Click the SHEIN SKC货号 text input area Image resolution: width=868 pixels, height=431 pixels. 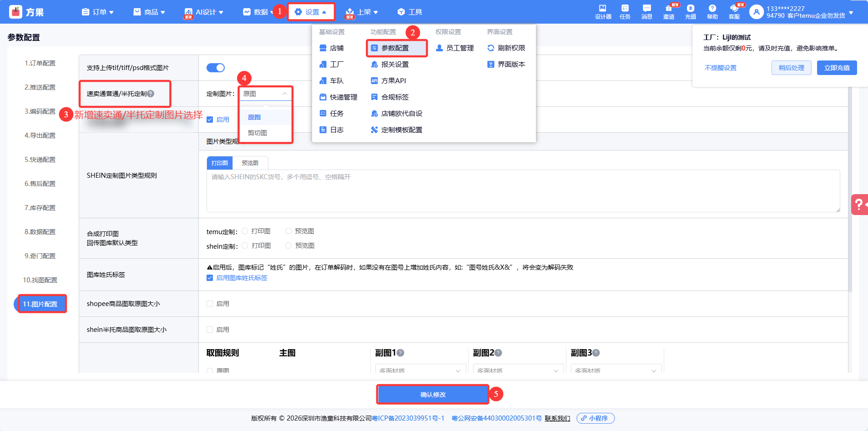click(523, 191)
